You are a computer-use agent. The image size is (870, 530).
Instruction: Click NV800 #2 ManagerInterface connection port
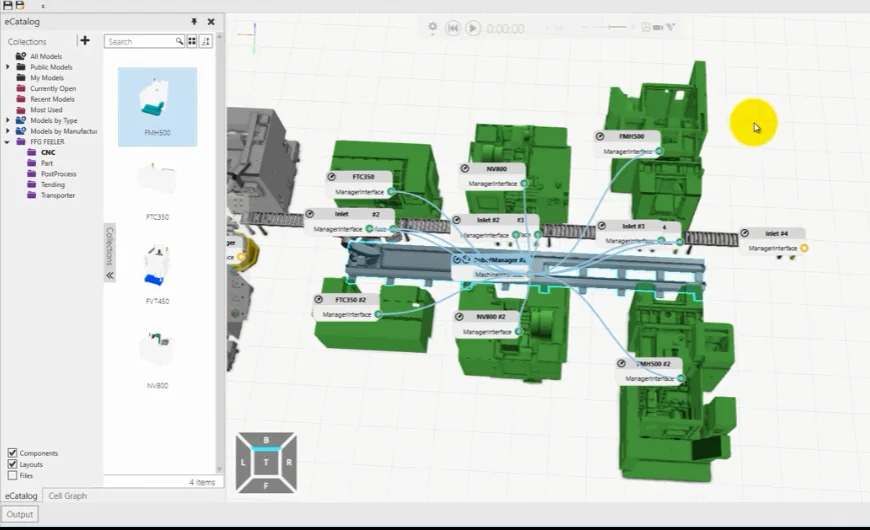(x=518, y=331)
